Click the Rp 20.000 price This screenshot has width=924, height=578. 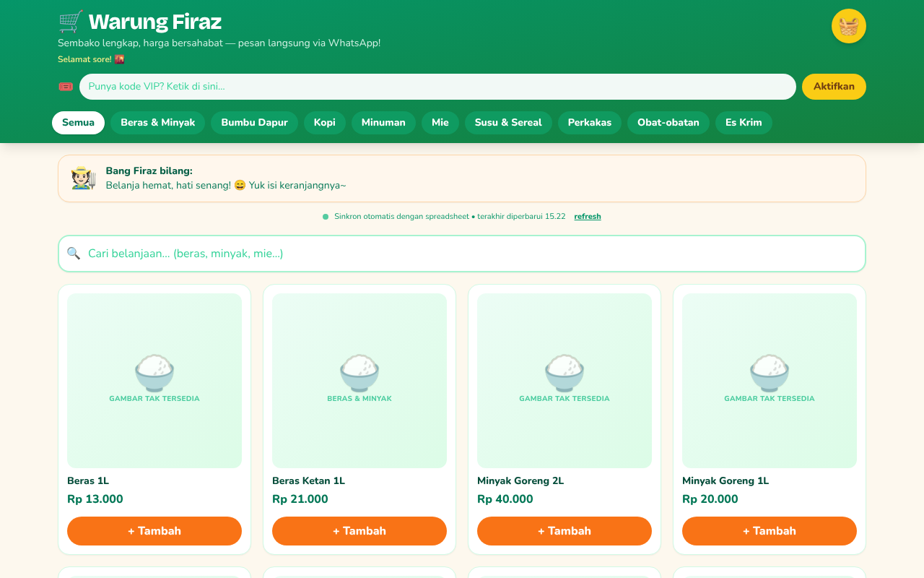710,499
